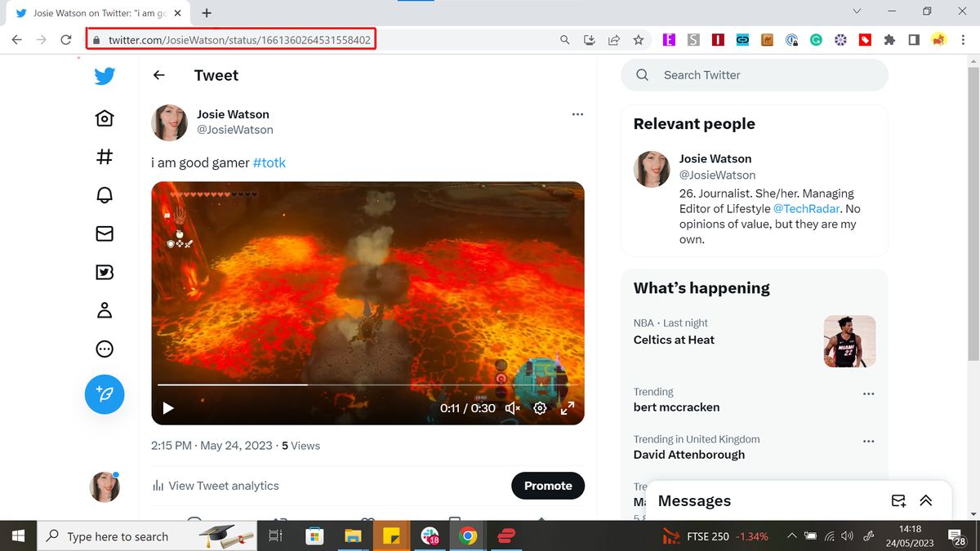Unmute the video sound

[512, 407]
